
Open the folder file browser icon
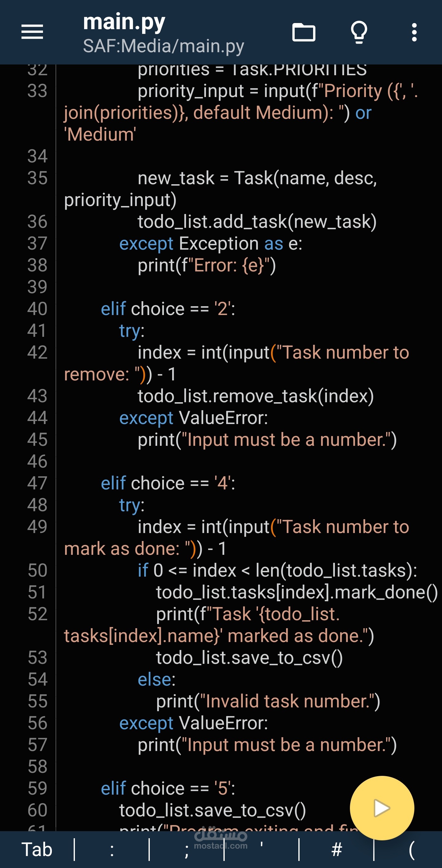[304, 32]
